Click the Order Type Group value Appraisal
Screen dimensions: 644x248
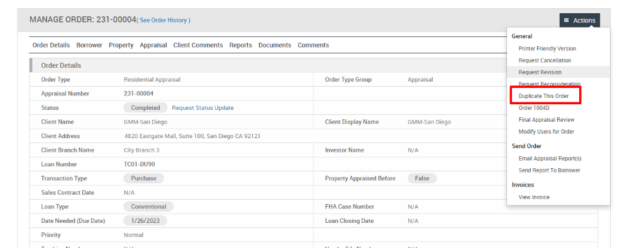[x=420, y=80]
